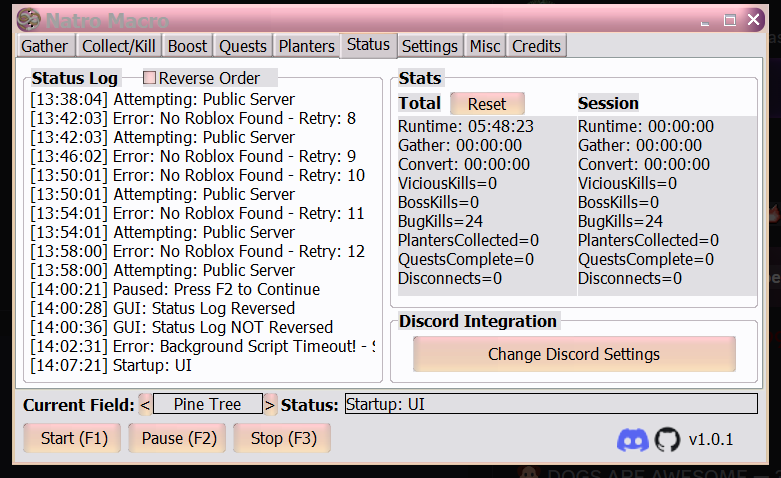Click the Pine Tree current field box
The width and height of the screenshot is (781, 478).
pyautogui.click(x=207, y=404)
